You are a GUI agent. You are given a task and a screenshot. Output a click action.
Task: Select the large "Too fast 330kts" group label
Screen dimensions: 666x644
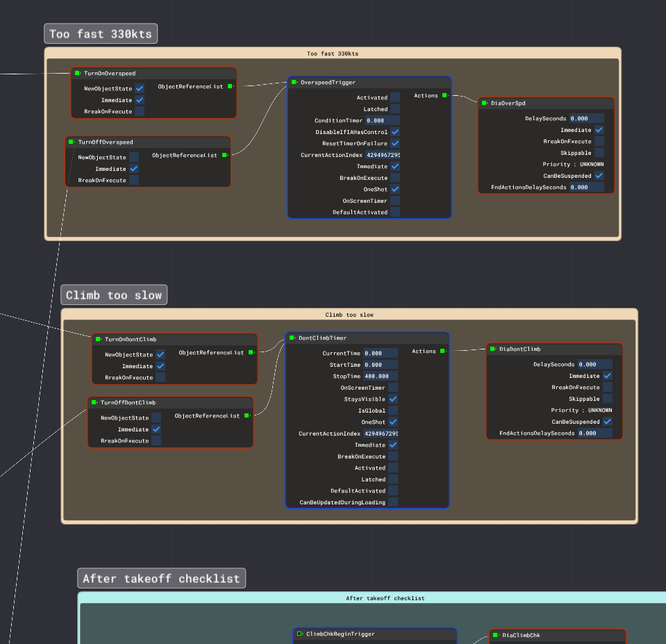101,34
